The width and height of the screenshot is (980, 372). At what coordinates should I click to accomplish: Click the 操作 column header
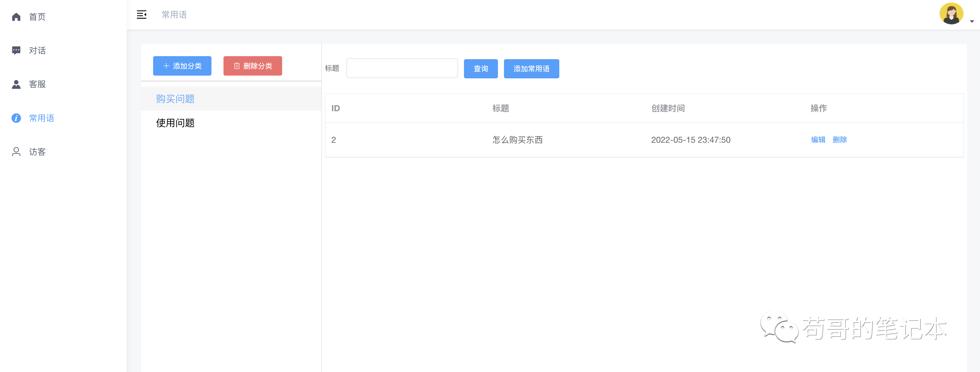click(x=819, y=108)
